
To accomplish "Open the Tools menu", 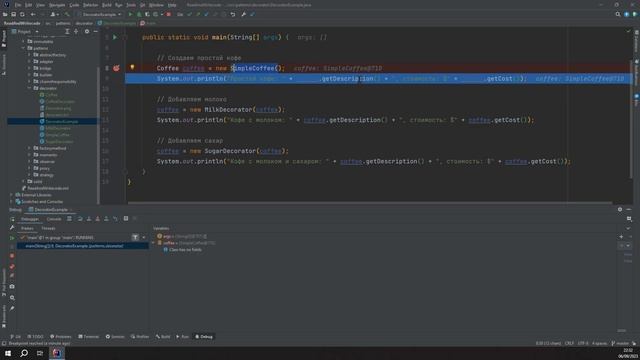I will [131, 5].
